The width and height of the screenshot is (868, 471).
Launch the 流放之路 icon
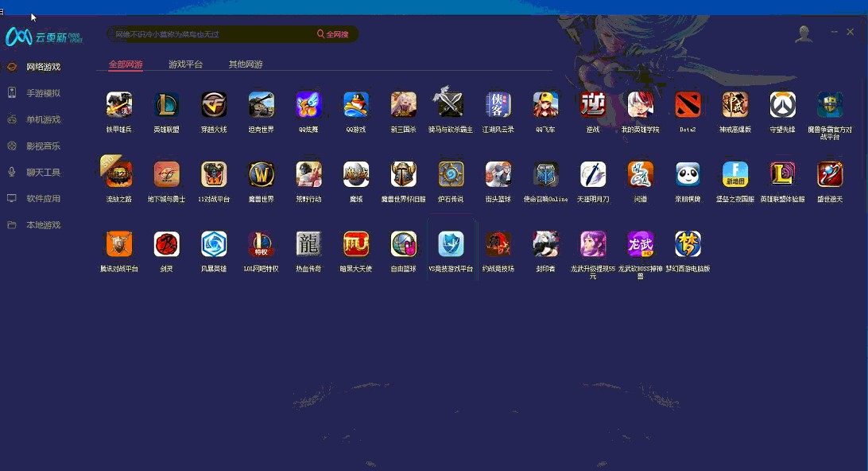118,173
